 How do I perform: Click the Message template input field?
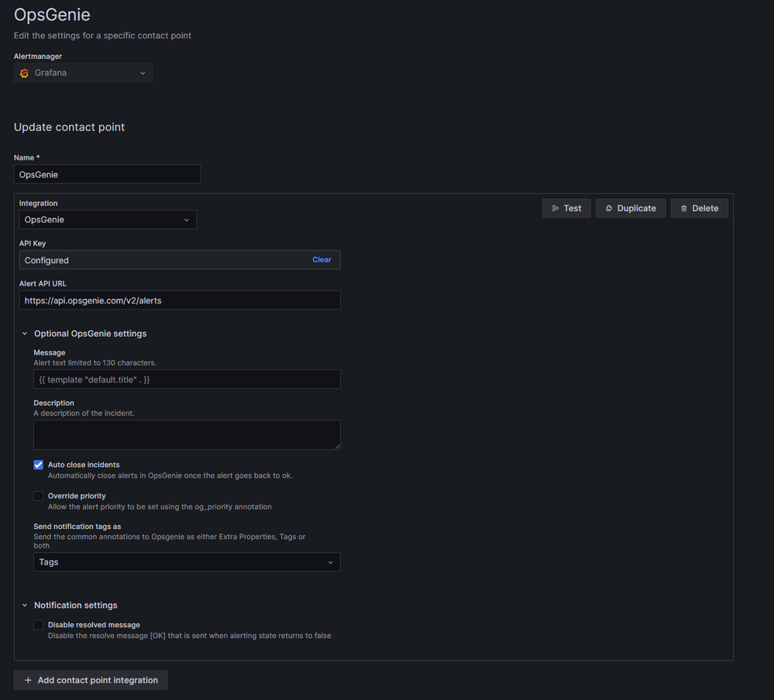pyautogui.click(x=187, y=379)
